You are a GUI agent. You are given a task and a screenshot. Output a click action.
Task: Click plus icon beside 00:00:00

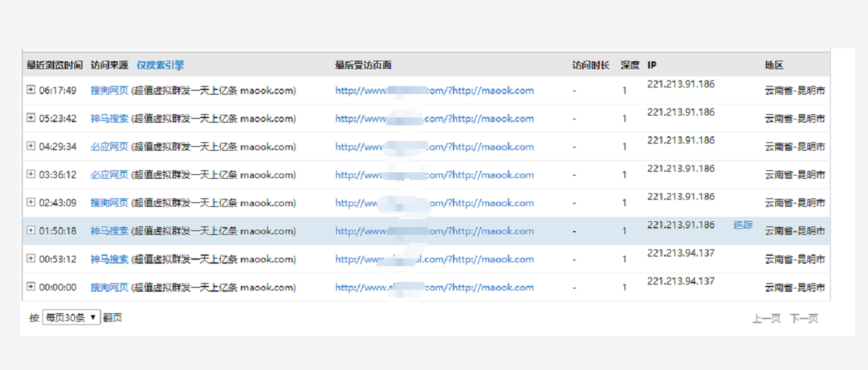[30, 286]
